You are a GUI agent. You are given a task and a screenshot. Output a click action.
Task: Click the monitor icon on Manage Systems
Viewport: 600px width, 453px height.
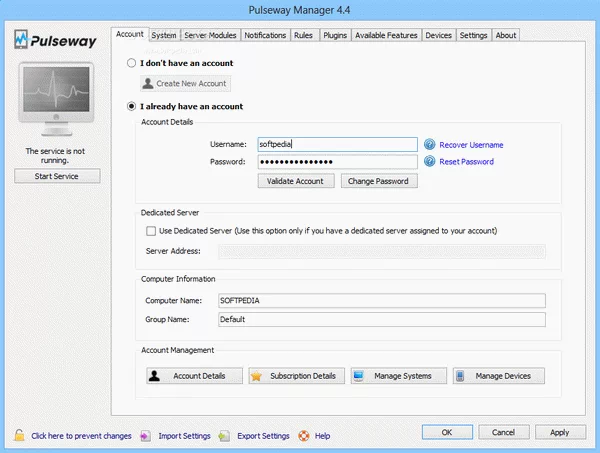(x=358, y=376)
